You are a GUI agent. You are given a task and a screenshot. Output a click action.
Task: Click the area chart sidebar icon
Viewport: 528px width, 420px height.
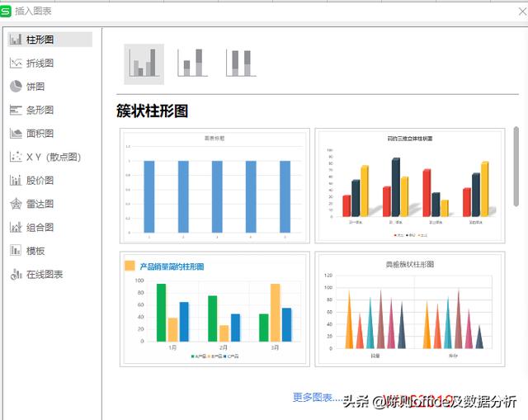click(16, 134)
